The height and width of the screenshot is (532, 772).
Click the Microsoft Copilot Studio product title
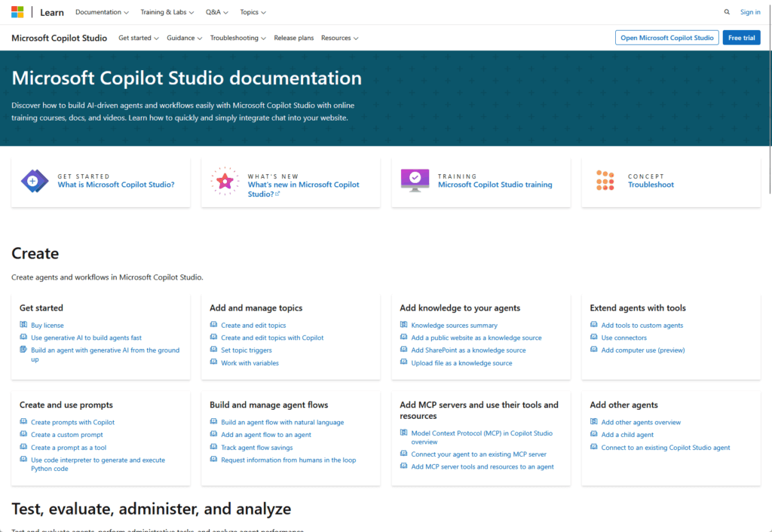[x=59, y=38]
